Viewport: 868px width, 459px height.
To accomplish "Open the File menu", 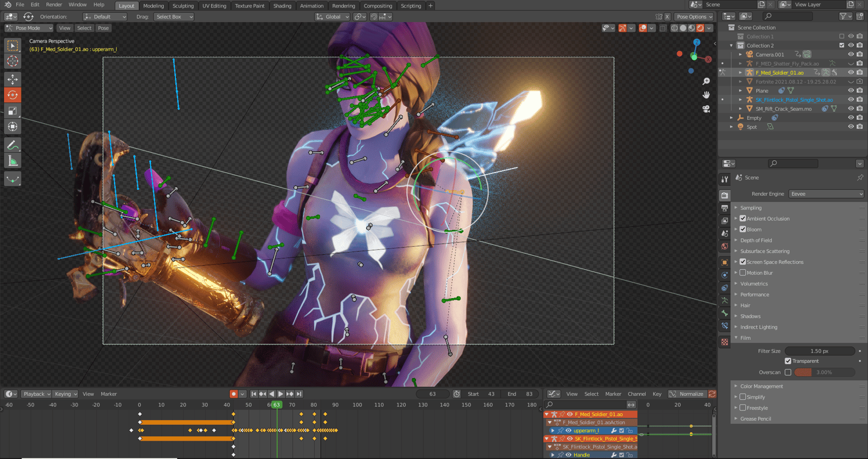I will [x=20, y=5].
